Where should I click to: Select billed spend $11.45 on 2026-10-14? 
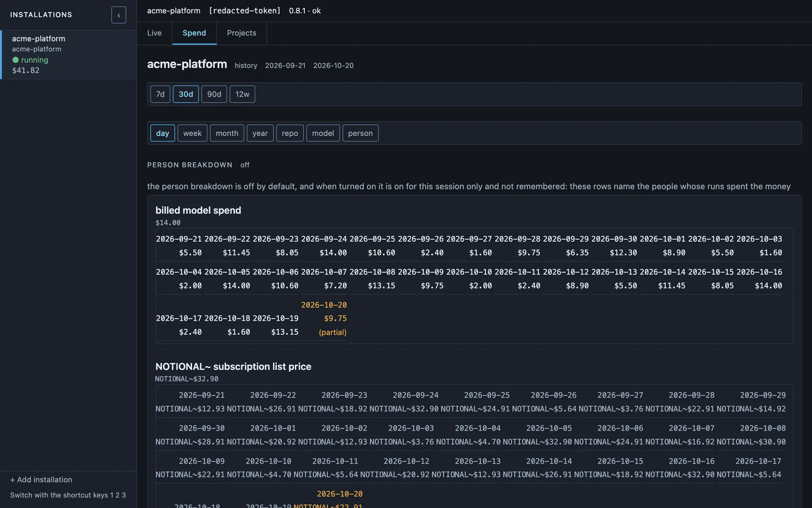[x=662, y=279]
